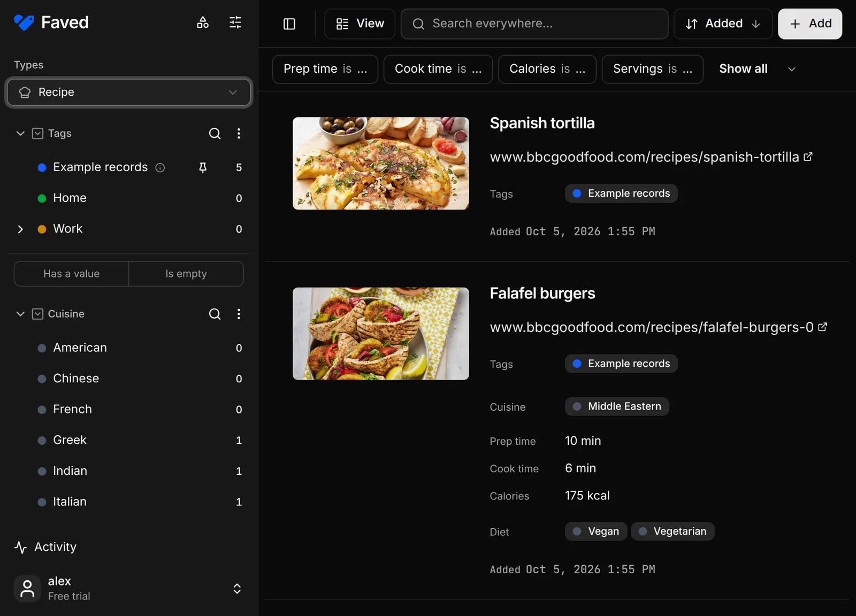Open the spanish-tortilla bbcgoodfood link
Viewport: 856px width, 616px height.
[644, 157]
